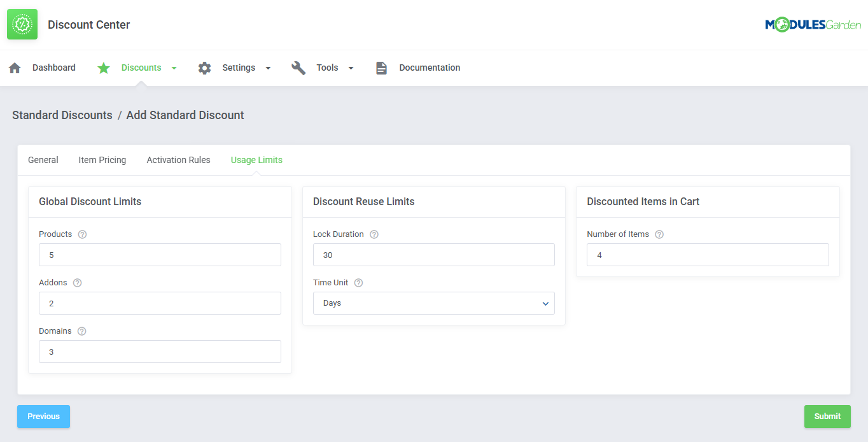Open the help tooltip icon for Products

[82, 234]
